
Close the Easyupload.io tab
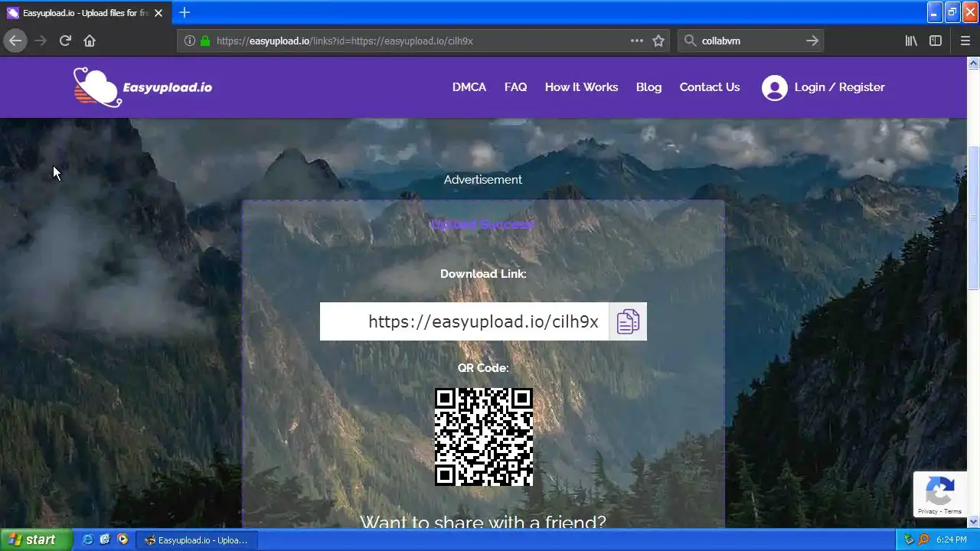(x=159, y=13)
